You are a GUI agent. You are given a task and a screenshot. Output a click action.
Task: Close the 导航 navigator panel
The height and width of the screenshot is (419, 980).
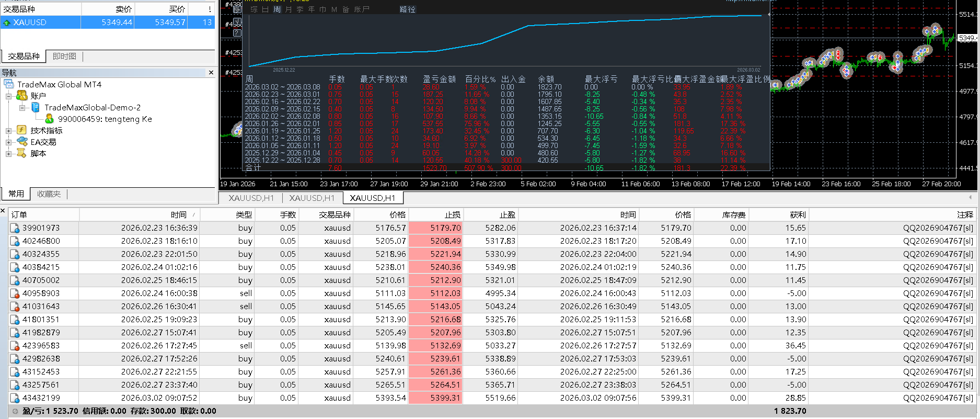(211, 73)
